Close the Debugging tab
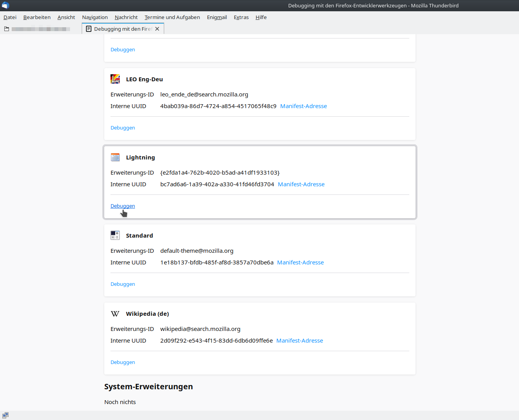 157,29
